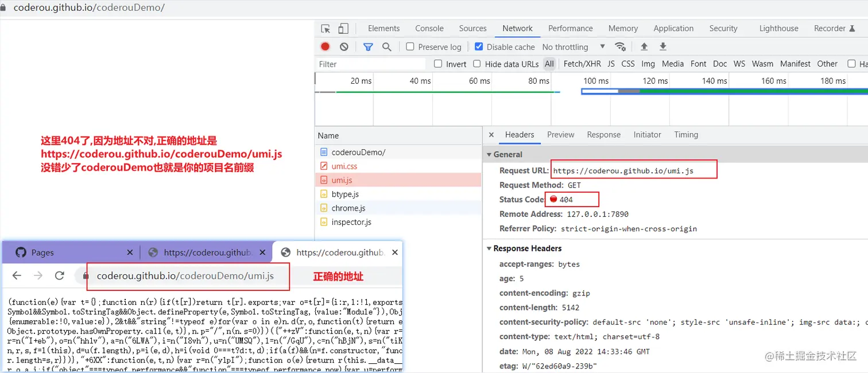
Task: Select the btype.js request row
Action: click(398, 194)
